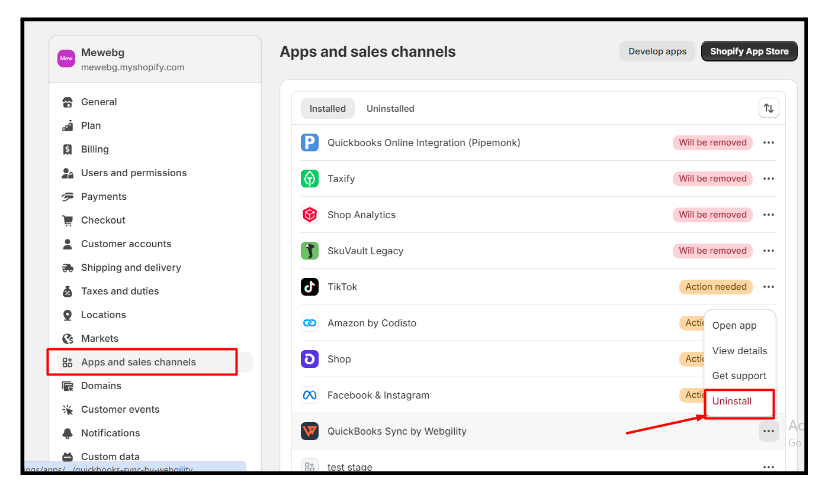Click Shipping and delivery truck icon
The image size is (824, 492).
click(67, 268)
